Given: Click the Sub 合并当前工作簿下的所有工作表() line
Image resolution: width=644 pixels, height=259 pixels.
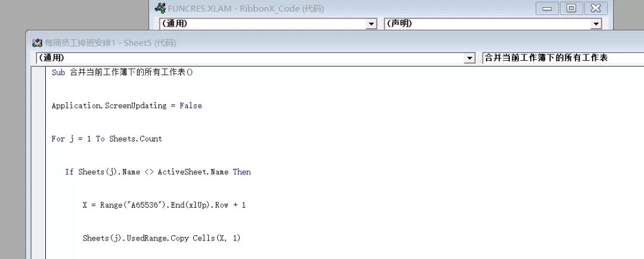Looking at the screenshot, I should coord(122,72).
